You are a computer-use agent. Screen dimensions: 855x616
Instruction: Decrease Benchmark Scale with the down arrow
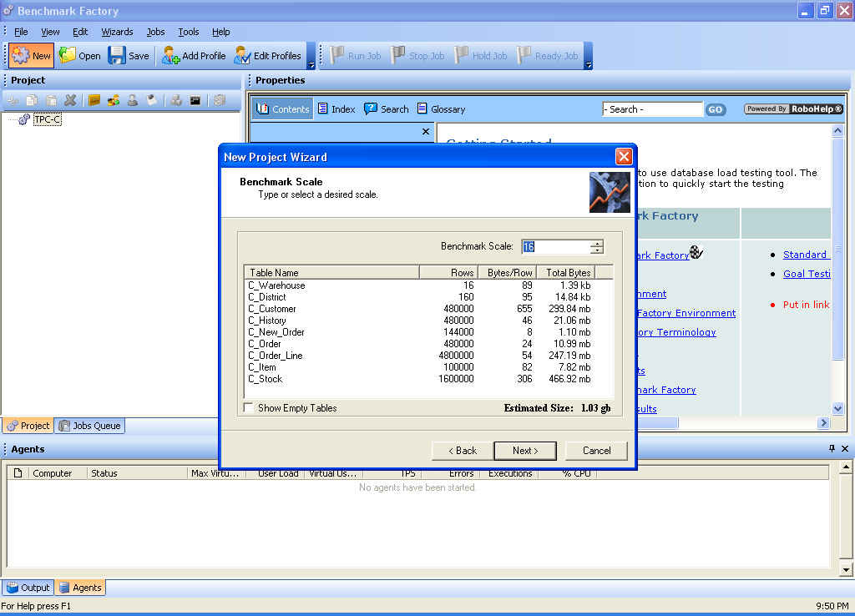[x=596, y=250]
